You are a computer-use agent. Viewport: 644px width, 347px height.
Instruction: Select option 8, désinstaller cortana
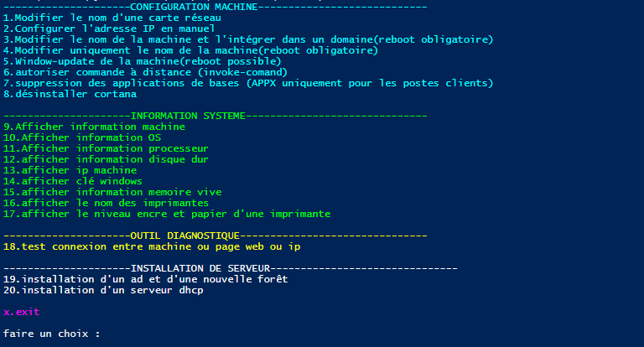pos(70,94)
